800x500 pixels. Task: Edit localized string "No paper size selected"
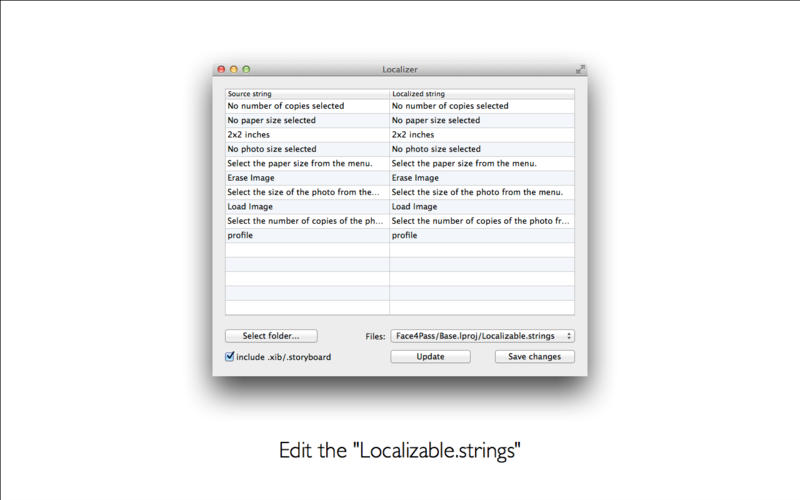482,120
